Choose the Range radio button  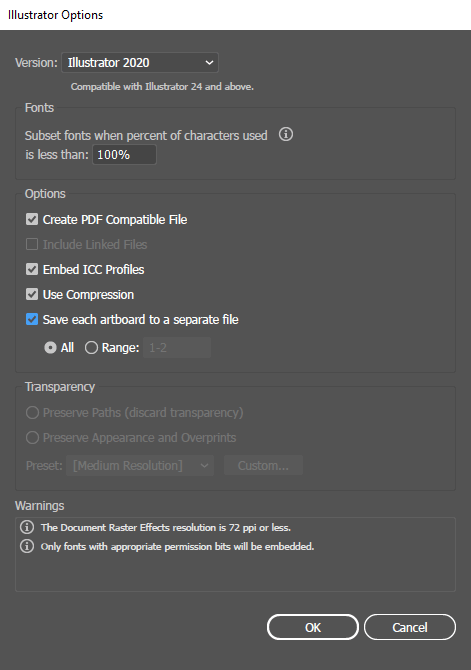pos(91,348)
